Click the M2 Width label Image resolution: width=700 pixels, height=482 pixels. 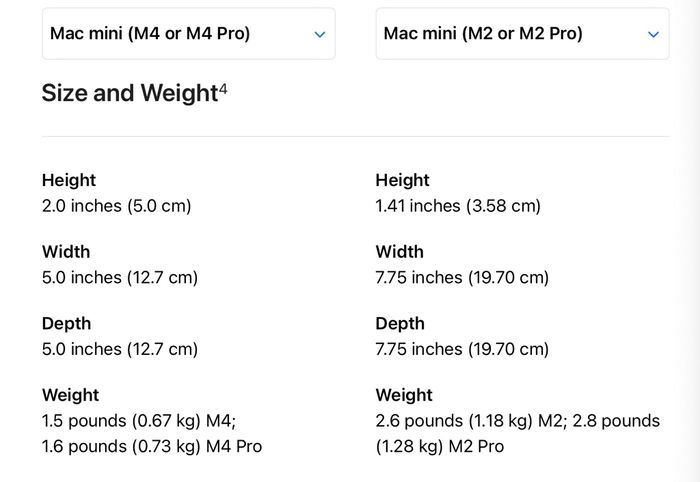pos(400,252)
